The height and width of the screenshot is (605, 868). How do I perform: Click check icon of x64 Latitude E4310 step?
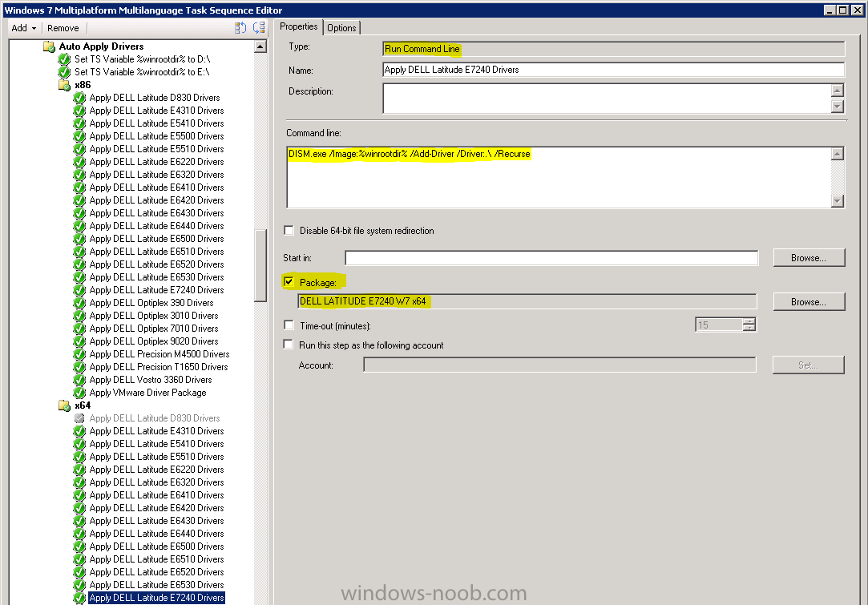tap(79, 430)
